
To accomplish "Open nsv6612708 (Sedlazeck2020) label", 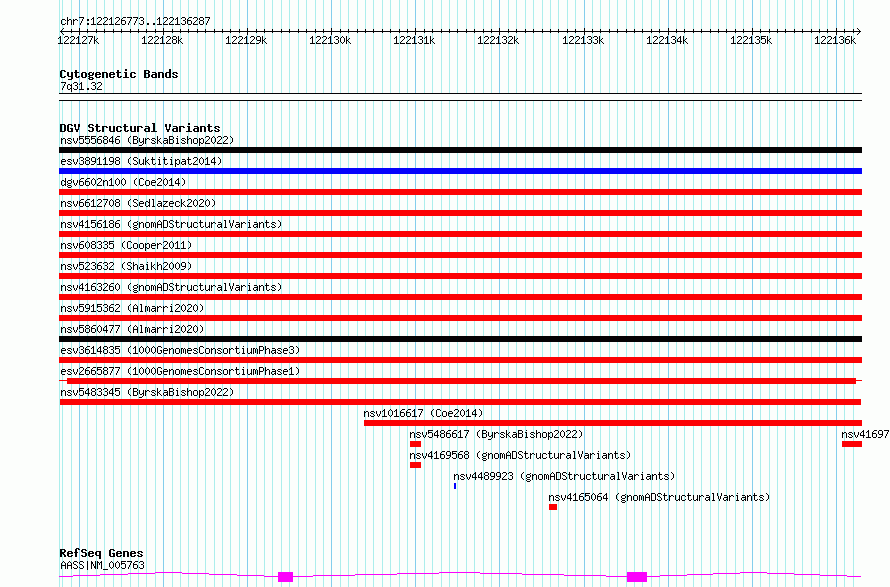I will (x=138, y=203).
